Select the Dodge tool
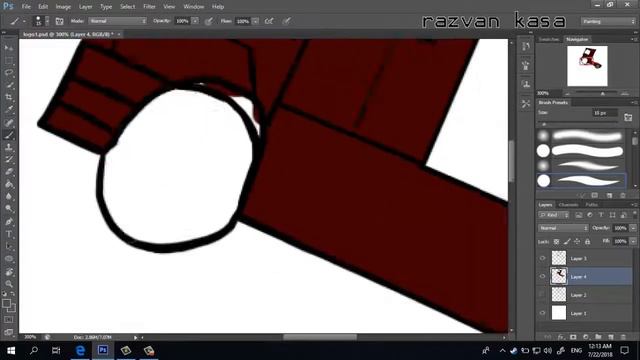640x360 pixels. 9,209
